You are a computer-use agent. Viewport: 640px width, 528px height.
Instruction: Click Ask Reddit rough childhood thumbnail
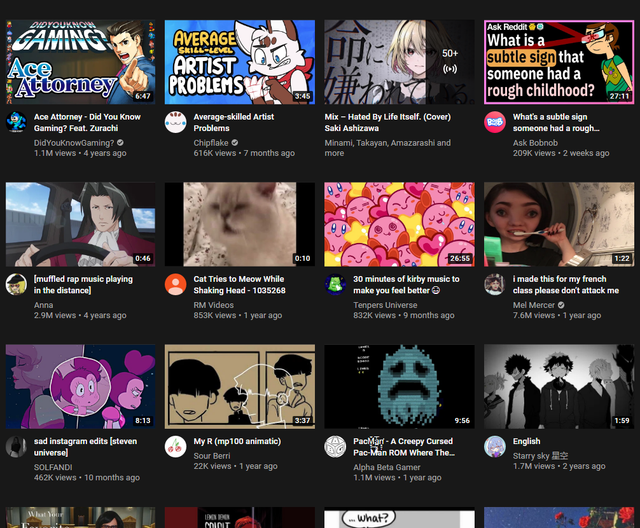tap(559, 62)
